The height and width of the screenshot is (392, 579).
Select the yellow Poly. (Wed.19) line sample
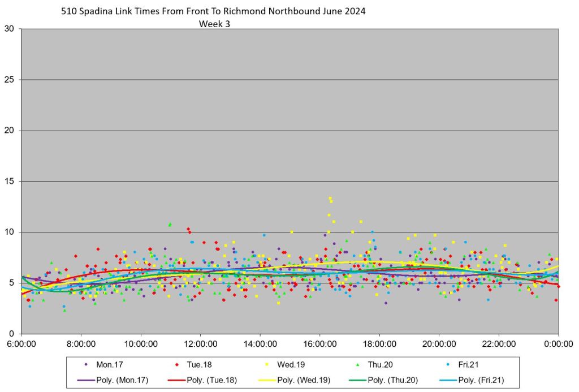click(267, 380)
